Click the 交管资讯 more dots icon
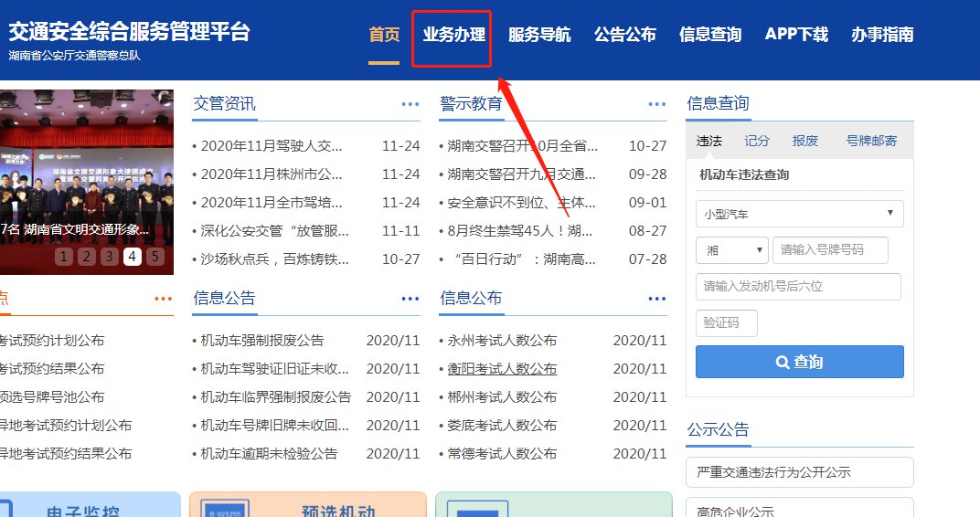Screen dimensions: 980x517 pyautogui.click(x=410, y=104)
